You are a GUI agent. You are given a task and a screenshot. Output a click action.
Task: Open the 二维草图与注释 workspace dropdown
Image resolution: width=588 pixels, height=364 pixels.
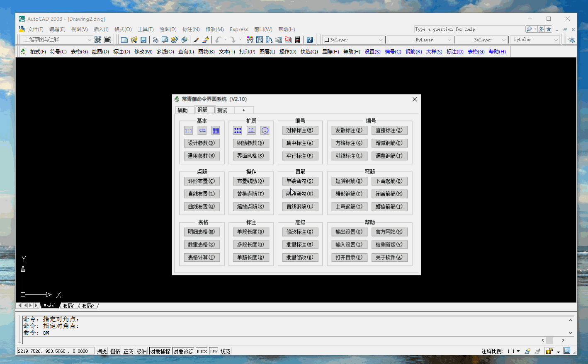pyautogui.click(x=89, y=40)
